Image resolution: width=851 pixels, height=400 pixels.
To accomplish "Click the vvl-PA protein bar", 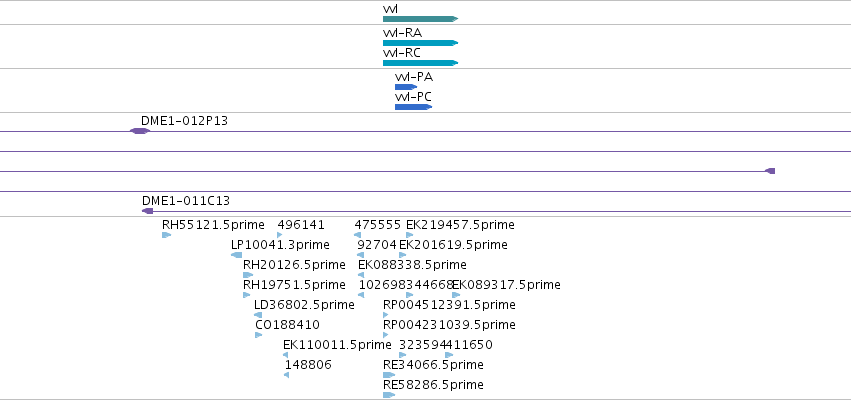I will pos(406,87).
